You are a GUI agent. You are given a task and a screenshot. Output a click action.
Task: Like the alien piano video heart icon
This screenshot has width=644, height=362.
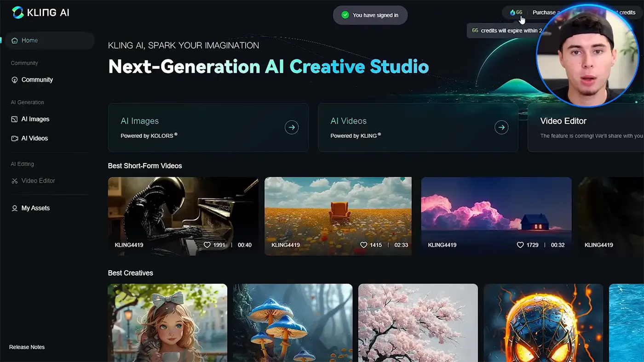(x=207, y=245)
